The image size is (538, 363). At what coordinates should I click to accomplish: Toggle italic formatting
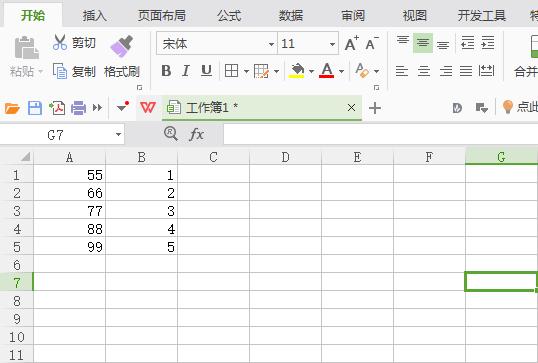(186, 71)
